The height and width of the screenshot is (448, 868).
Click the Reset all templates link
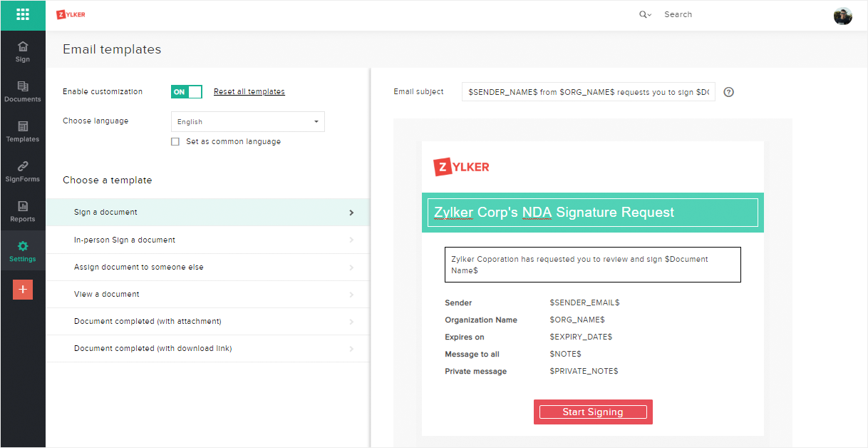pyautogui.click(x=249, y=92)
